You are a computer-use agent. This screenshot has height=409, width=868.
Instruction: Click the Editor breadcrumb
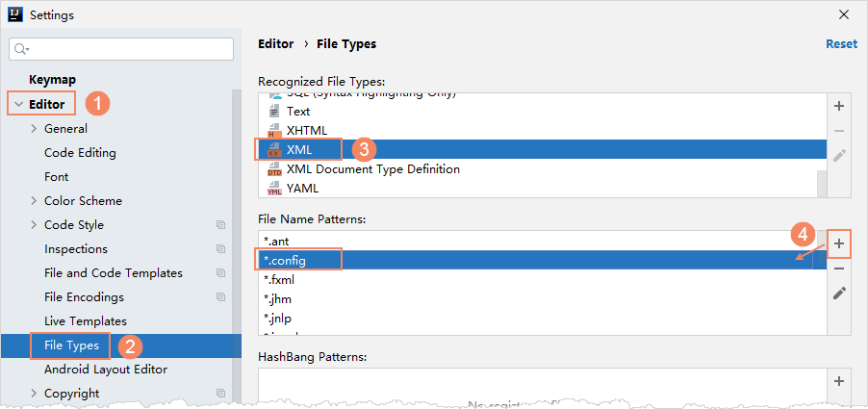(276, 44)
